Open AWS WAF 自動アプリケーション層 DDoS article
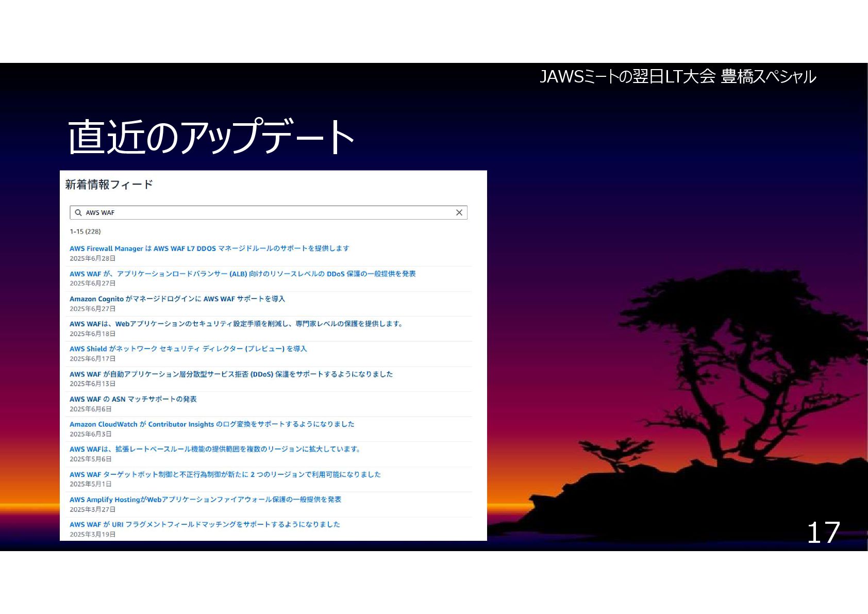This screenshot has height=614, width=868. pyautogui.click(x=231, y=374)
